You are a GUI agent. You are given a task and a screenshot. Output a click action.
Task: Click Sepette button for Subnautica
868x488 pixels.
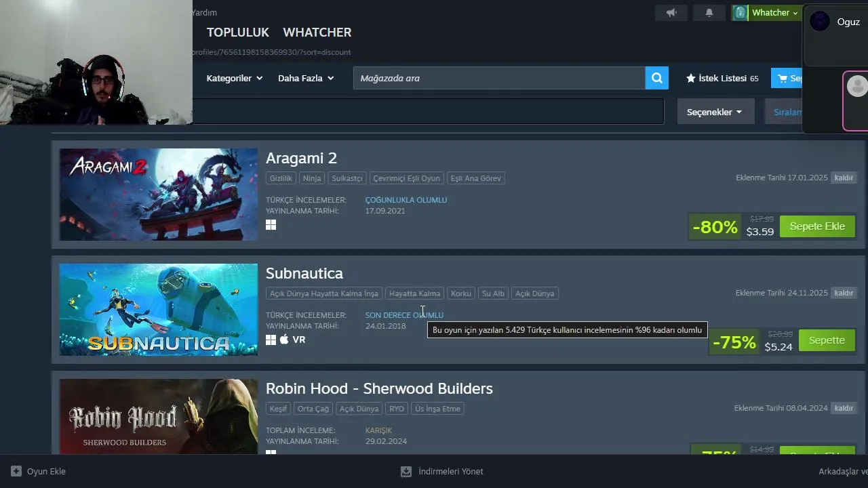point(827,340)
